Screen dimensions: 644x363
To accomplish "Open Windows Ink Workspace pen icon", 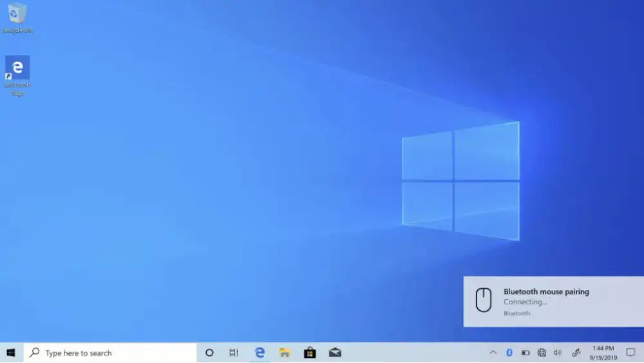I will click(x=576, y=353).
